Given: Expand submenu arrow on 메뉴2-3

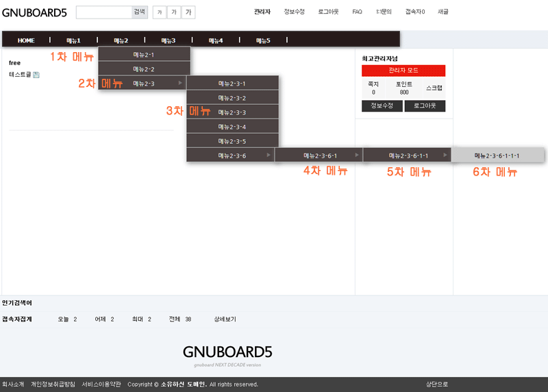Looking at the screenshot, I should click(x=180, y=84).
